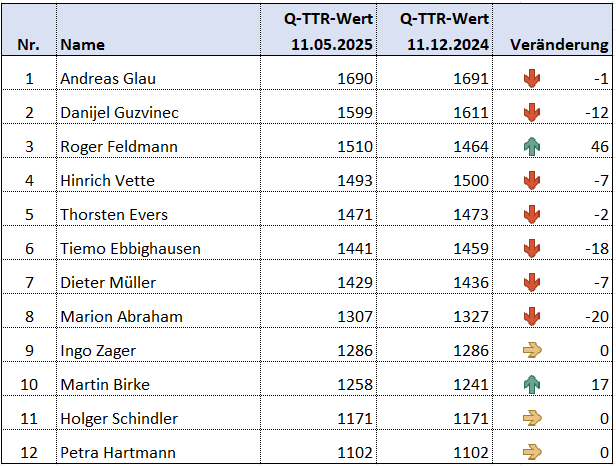Click the Nr. column header cell

point(29,30)
